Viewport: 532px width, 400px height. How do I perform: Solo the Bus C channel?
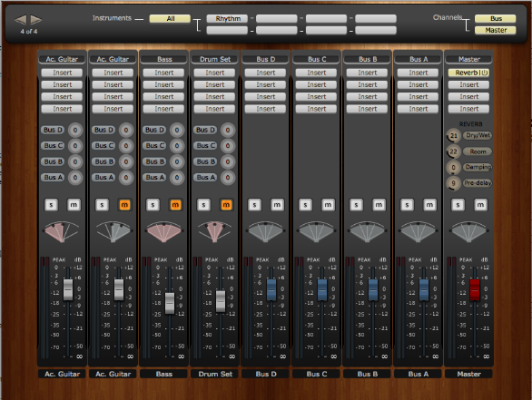[305, 205]
